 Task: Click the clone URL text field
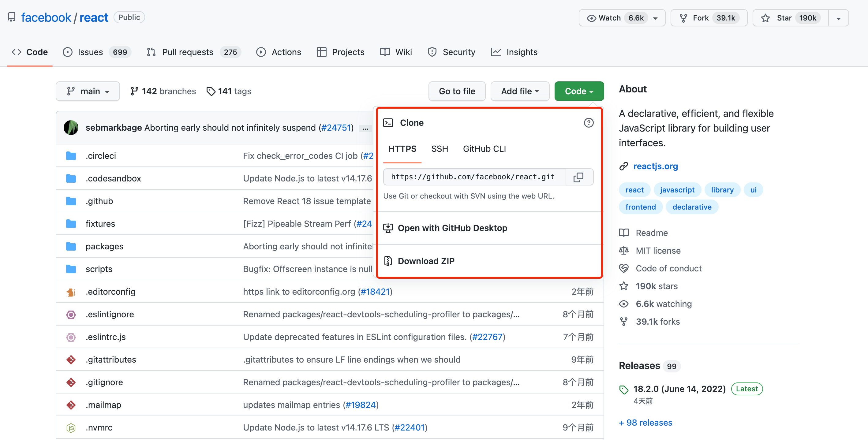coord(473,177)
